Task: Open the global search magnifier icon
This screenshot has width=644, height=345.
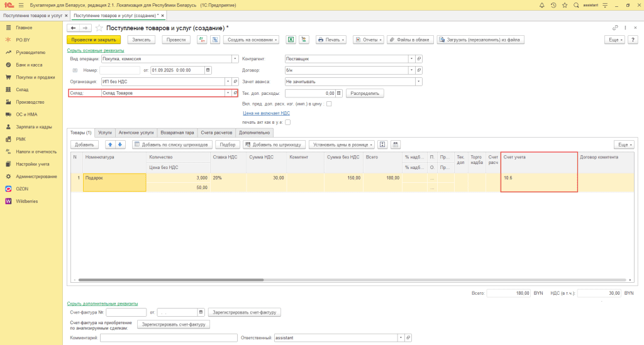Action: (576, 5)
